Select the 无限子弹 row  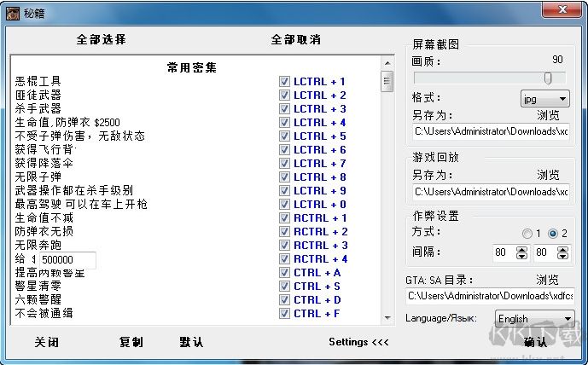pos(38,177)
